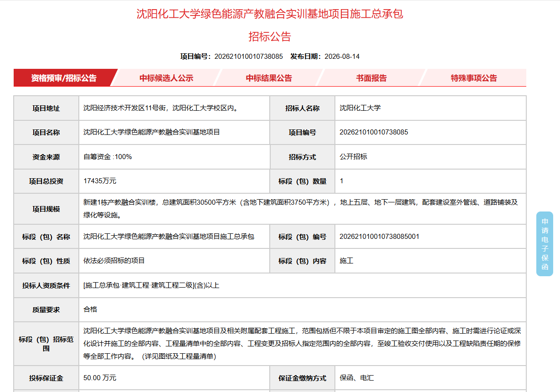Click the 投标保证金 label cell
Screen dimensions: 560x392
(x=46, y=378)
